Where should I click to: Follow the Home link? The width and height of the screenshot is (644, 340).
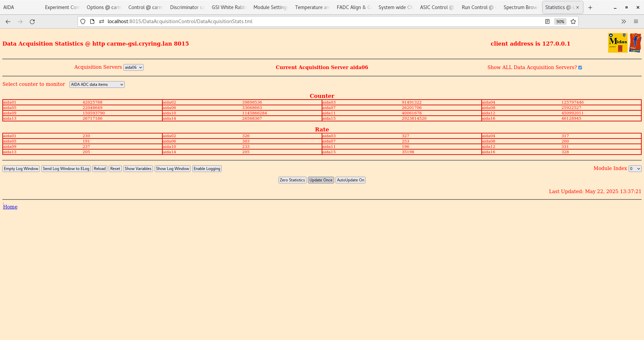(10, 207)
